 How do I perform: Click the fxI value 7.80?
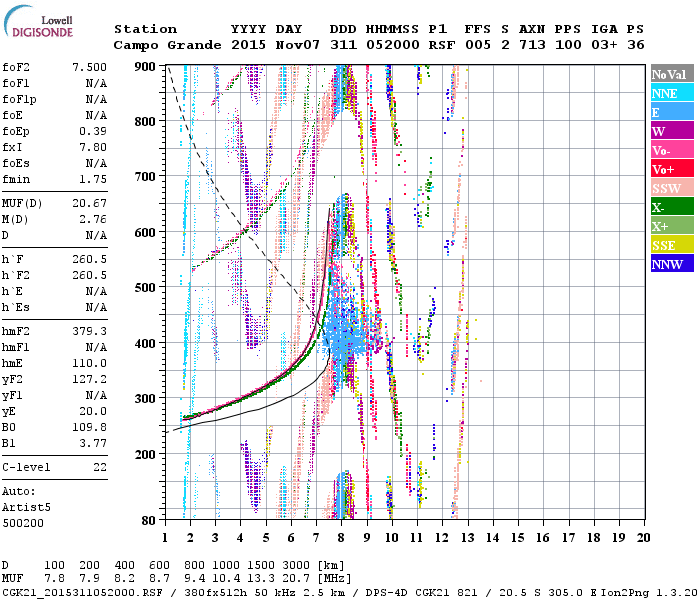[x=93, y=147]
